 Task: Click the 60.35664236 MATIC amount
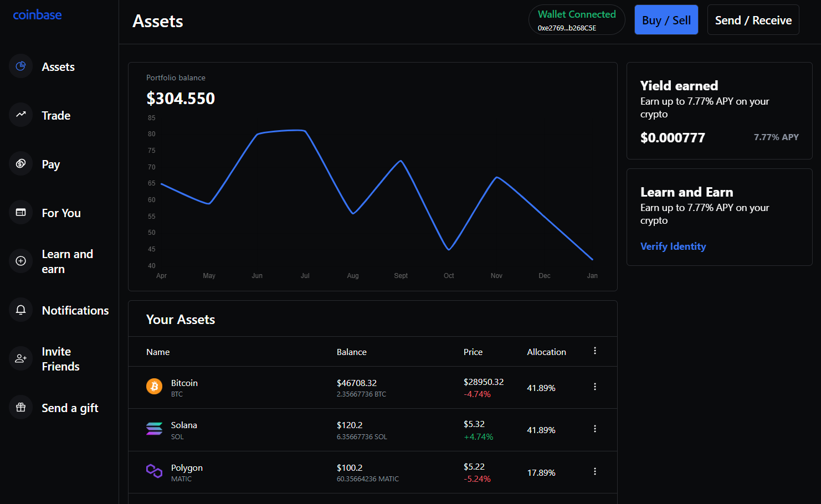pyautogui.click(x=368, y=479)
